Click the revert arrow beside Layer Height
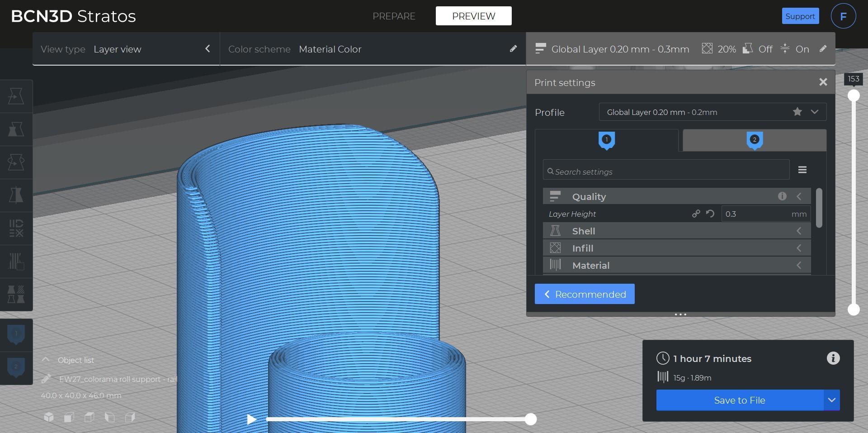The image size is (868, 433). pyautogui.click(x=710, y=214)
